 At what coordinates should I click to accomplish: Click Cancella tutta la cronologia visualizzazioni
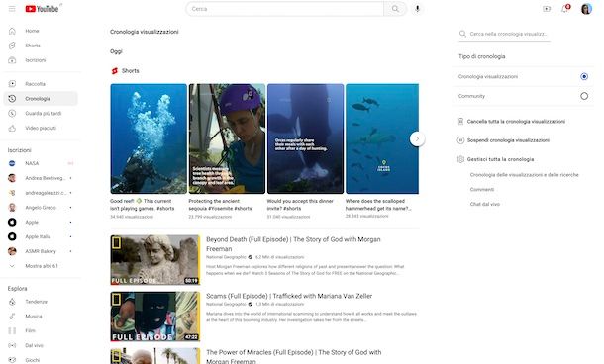coord(516,122)
